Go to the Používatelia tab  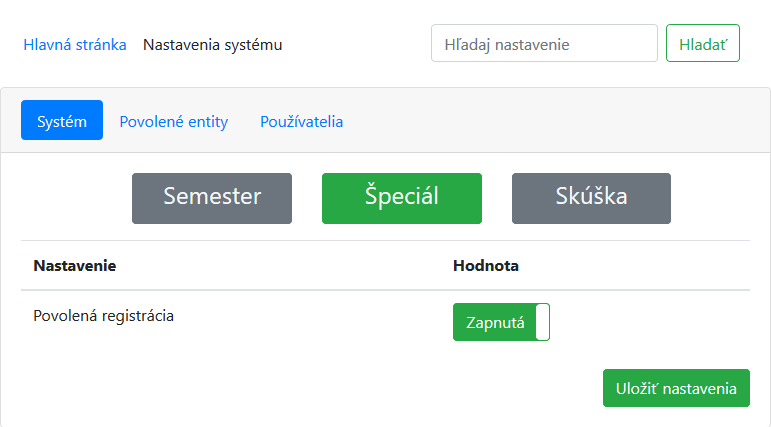tap(301, 121)
